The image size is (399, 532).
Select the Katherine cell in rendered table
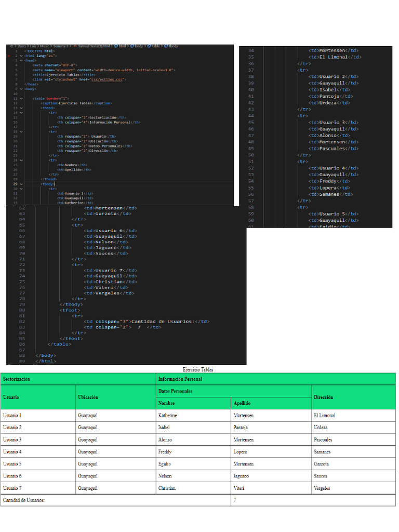click(x=167, y=416)
